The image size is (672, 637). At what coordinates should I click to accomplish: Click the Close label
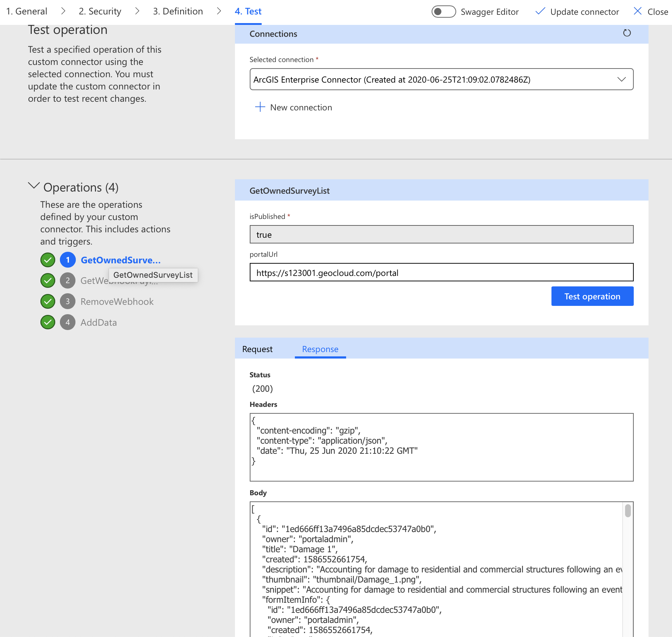coord(658,12)
